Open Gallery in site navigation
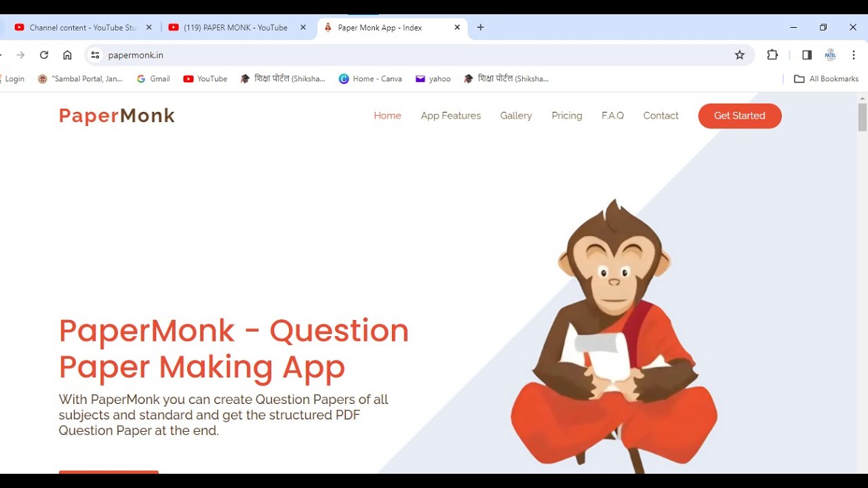 pyautogui.click(x=516, y=116)
